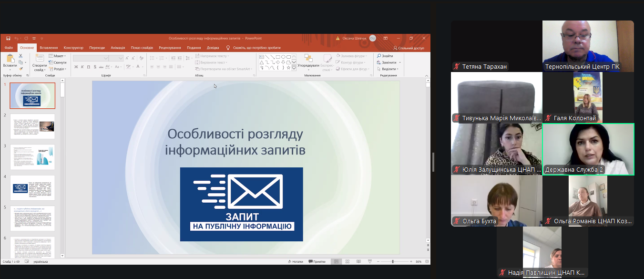Screen dimensions: 644x279
Task: Expand the Розділ section dropdown
Action: (x=59, y=69)
